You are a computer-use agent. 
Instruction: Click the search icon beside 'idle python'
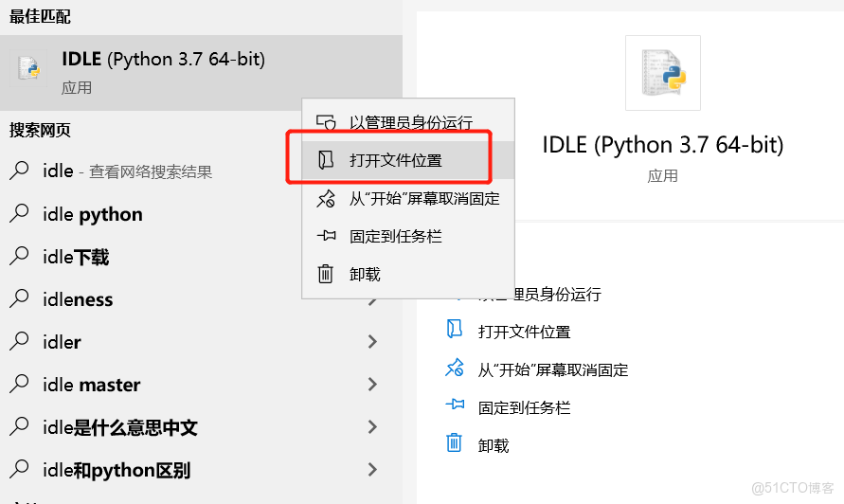19,213
